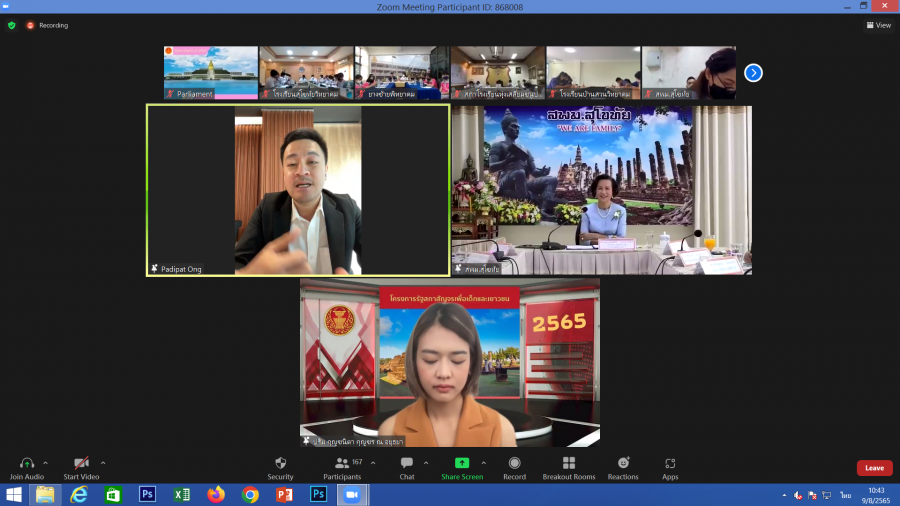Start recording with the Record button
Image resolution: width=900 pixels, height=506 pixels.
point(514,463)
